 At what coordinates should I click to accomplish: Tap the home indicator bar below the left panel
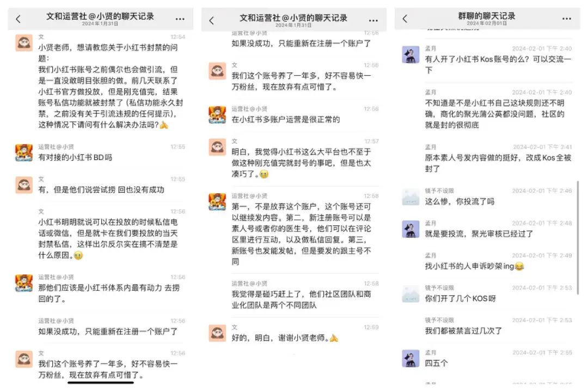[101, 383]
